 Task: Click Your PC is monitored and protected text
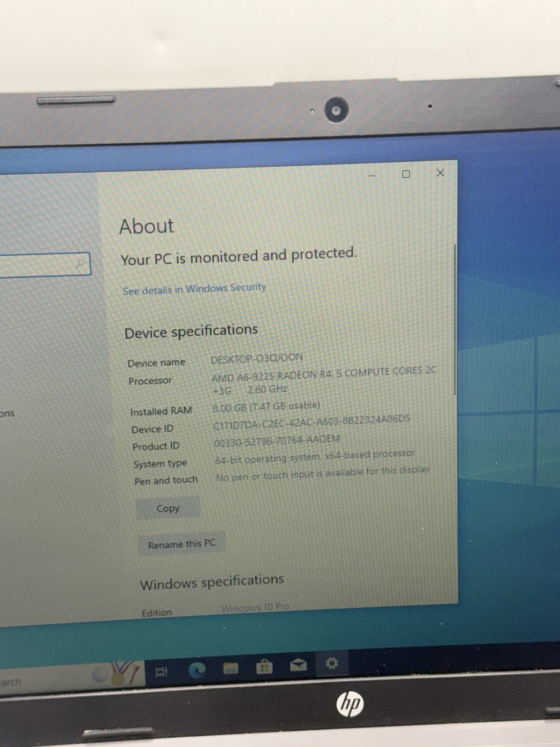tap(238, 256)
